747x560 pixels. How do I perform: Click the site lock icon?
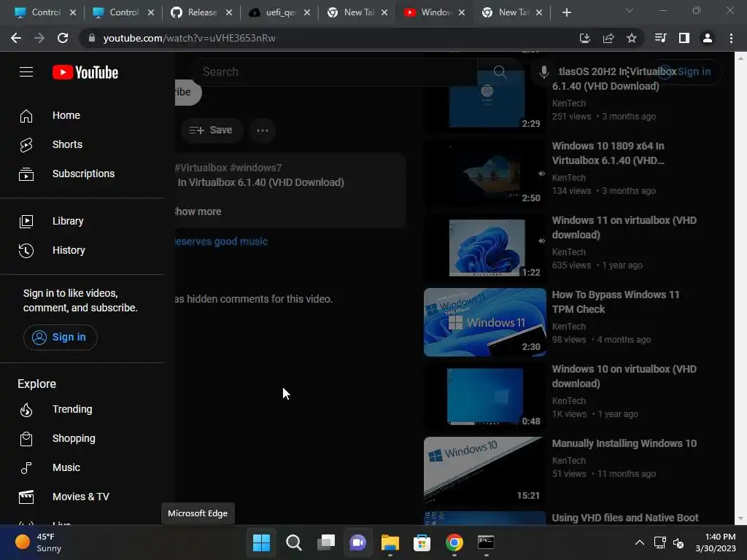pos(92,38)
